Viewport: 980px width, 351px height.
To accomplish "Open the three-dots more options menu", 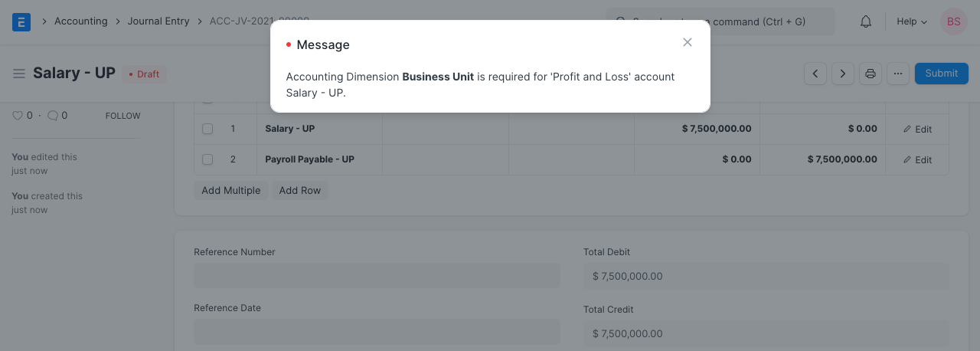I will click(898, 74).
